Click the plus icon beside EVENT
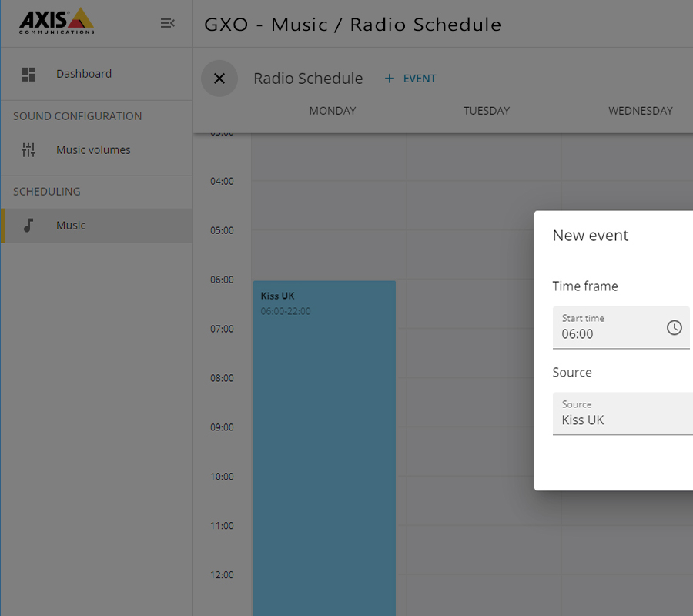The image size is (693, 616). [x=389, y=79]
